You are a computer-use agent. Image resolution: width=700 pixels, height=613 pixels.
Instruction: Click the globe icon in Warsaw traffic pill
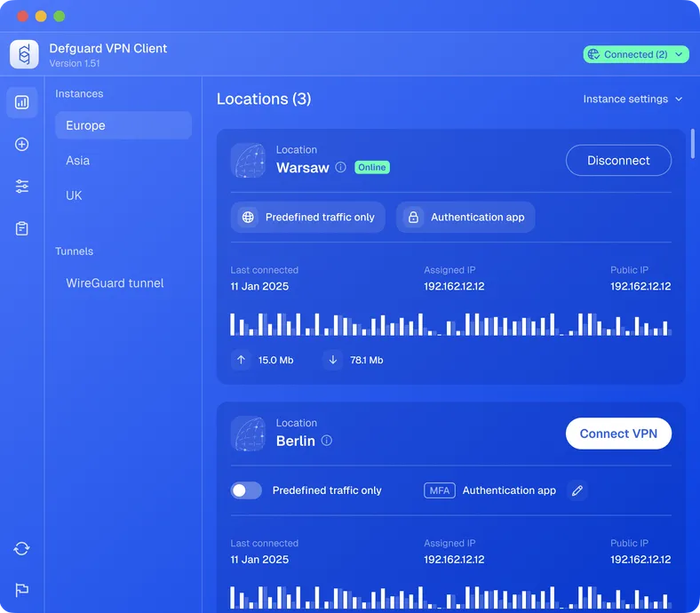tap(248, 217)
